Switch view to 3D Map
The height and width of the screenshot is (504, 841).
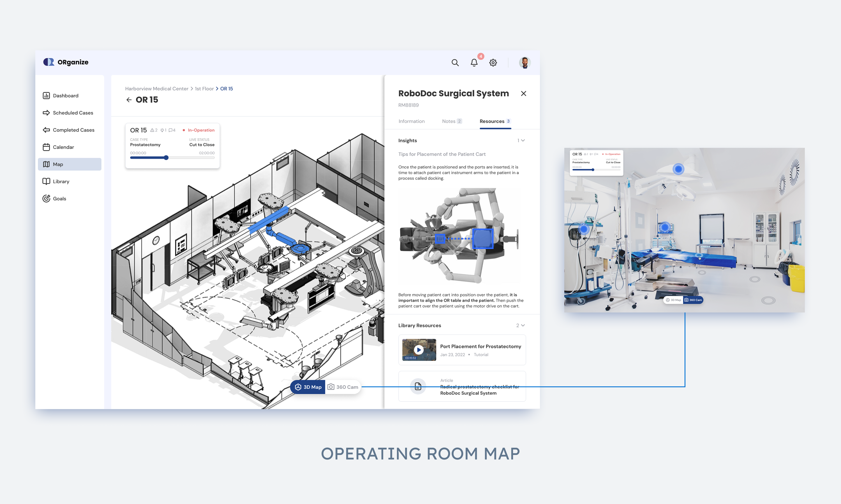308,387
